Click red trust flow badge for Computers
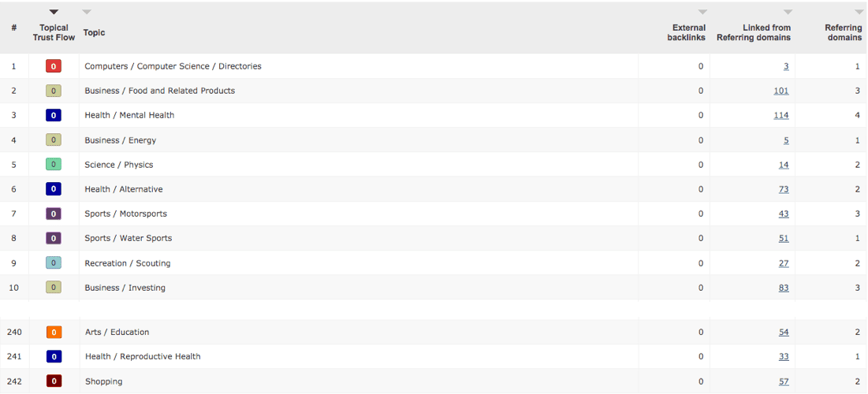 (53, 66)
